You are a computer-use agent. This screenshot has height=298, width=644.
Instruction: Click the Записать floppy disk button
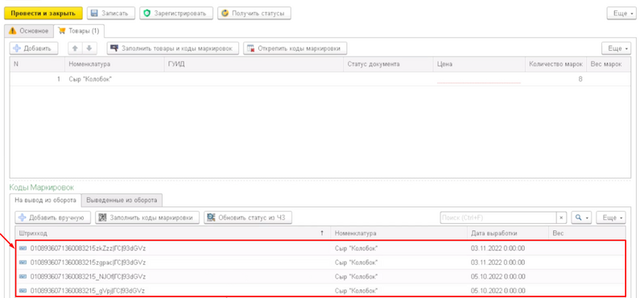111,13
